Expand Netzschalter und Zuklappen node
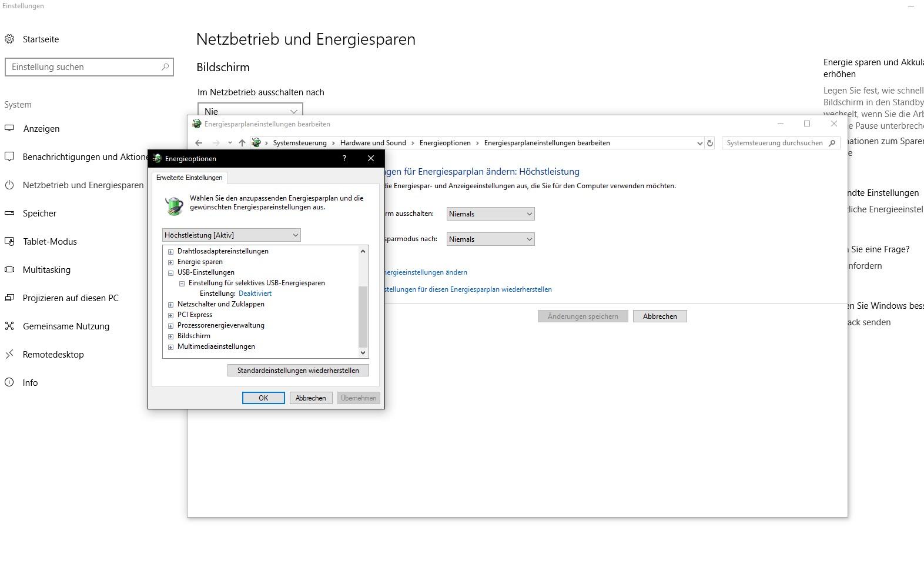 (x=171, y=305)
